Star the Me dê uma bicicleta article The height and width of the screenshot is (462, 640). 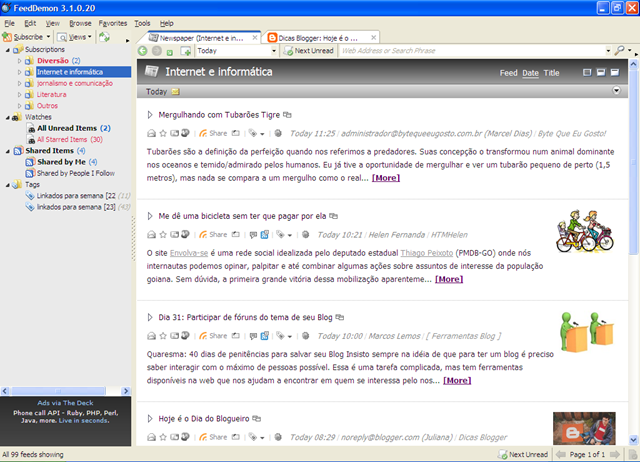pos(163,234)
